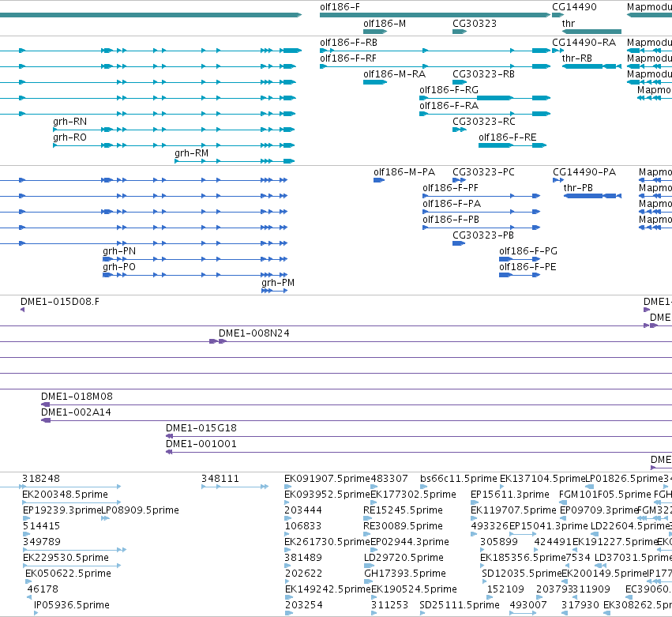Click protein label olf186-F-PG
Screen dimensions: 672x617
(528, 251)
